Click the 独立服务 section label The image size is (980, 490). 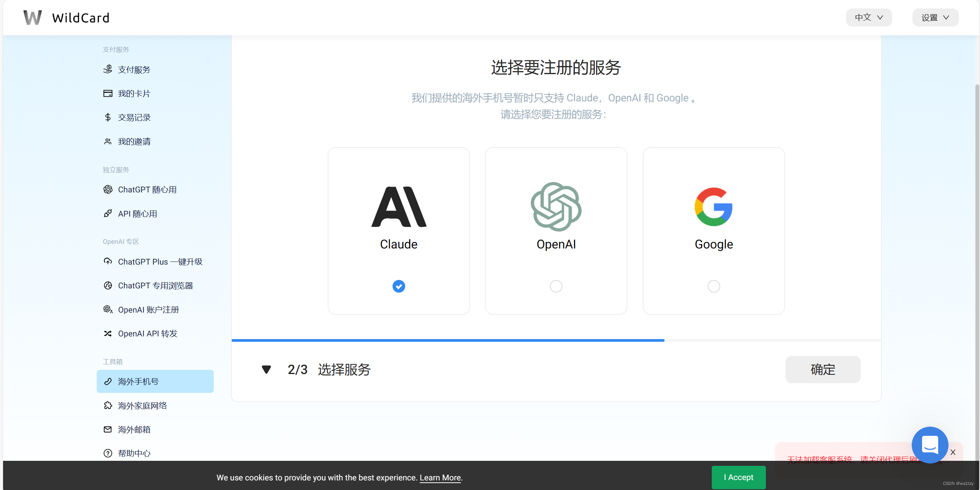[116, 170]
